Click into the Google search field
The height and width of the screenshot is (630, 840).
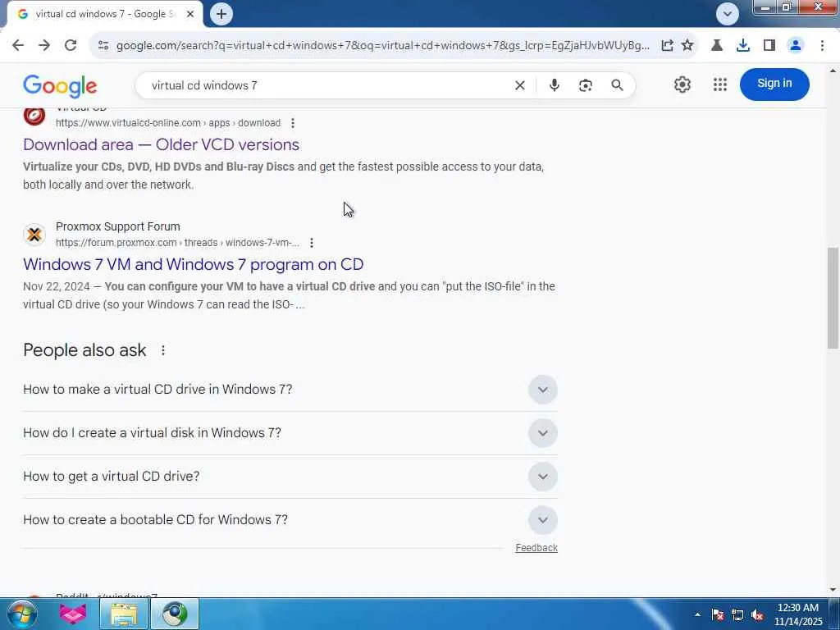click(x=326, y=85)
